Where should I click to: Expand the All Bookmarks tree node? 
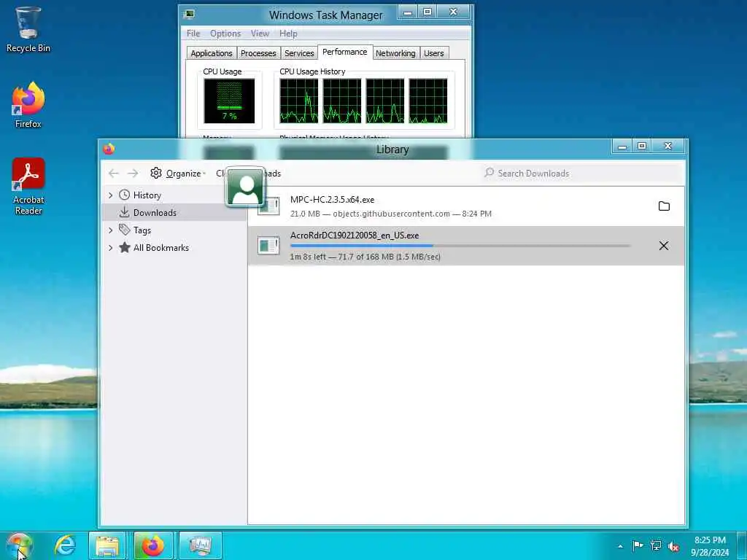[111, 248]
